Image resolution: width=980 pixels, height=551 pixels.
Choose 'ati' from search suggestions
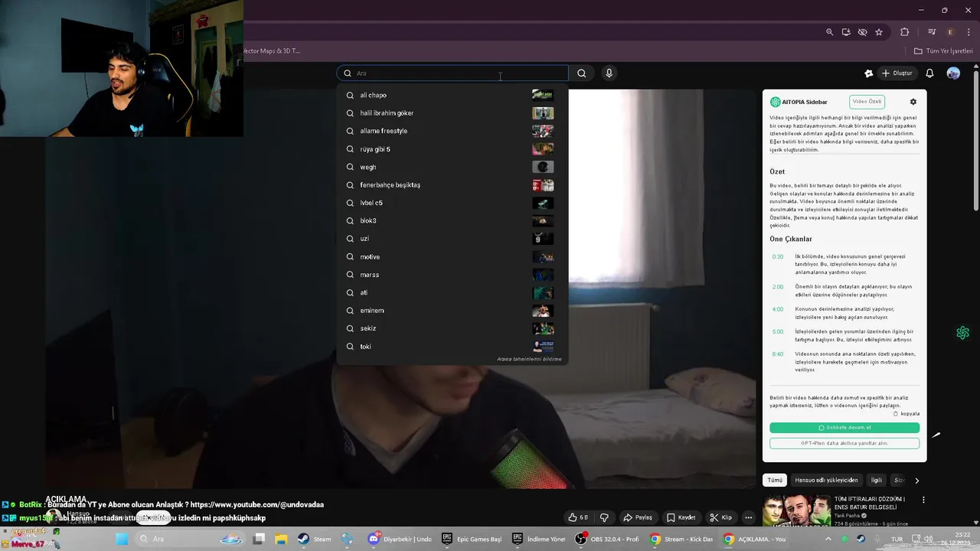click(452, 292)
